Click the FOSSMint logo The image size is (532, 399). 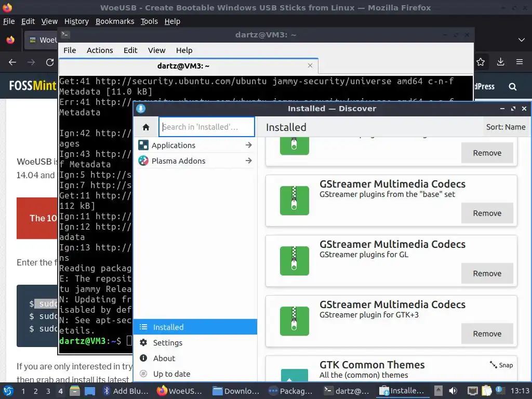[33, 86]
